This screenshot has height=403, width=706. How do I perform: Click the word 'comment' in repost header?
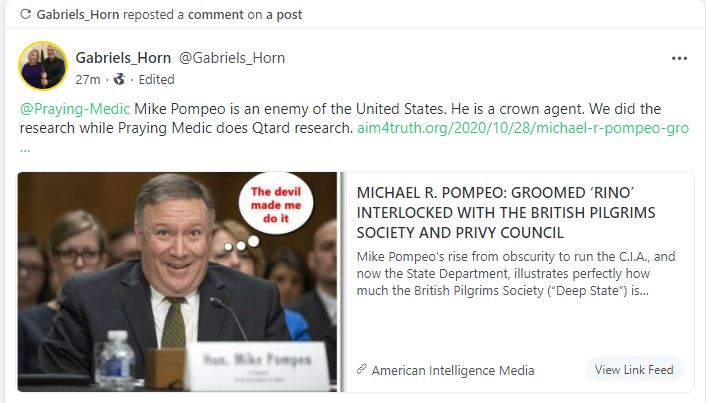pos(216,14)
